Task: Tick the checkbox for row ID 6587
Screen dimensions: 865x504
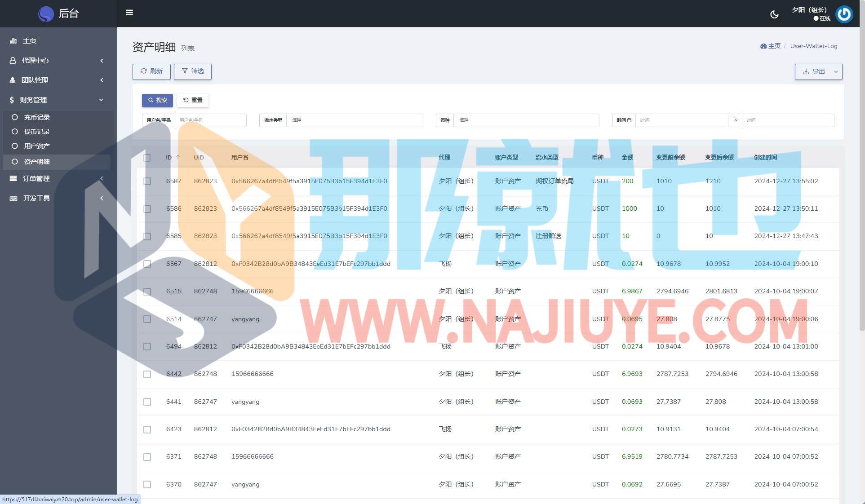Action: tap(147, 181)
